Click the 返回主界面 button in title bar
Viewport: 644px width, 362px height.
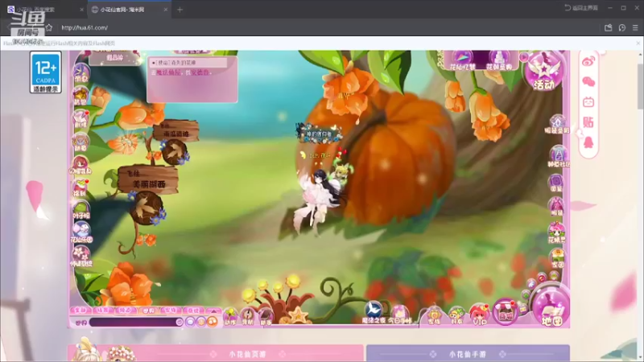581,8
